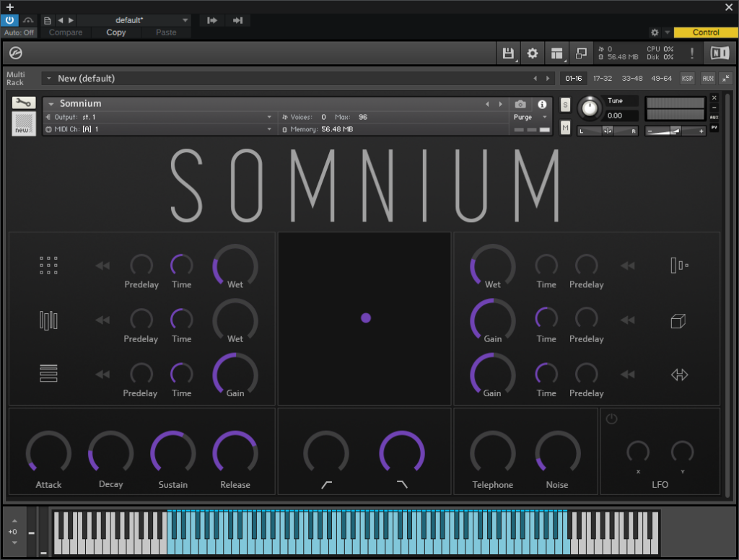Image resolution: width=739 pixels, height=560 pixels.
Task: Select the vertical bars effect icon
Action: click(48, 320)
